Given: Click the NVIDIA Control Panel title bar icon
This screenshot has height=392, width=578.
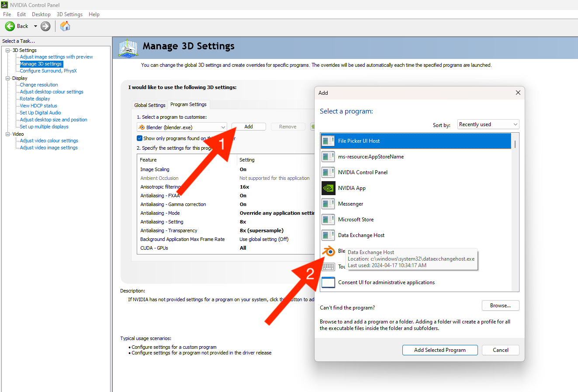Looking at the screenshot, I should click(x=4, y=5).
